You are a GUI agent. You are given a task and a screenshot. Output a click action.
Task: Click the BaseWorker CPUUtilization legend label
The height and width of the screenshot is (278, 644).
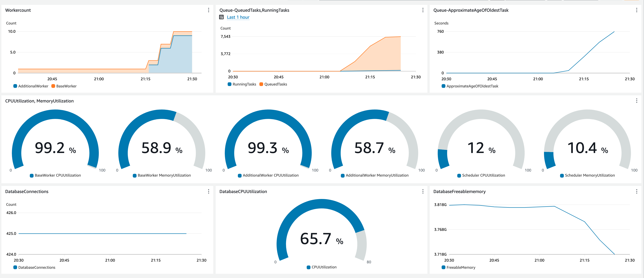point(57,175)
